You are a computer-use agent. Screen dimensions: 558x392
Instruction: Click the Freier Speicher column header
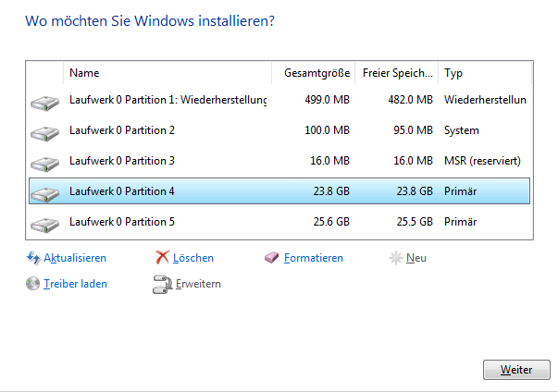click(x=396, y=72)
